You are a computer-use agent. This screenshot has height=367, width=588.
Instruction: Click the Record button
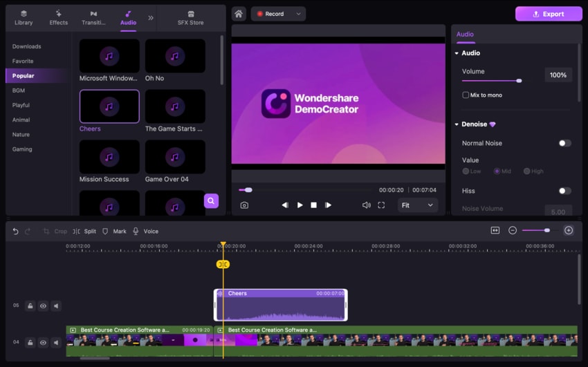point(270,14)
